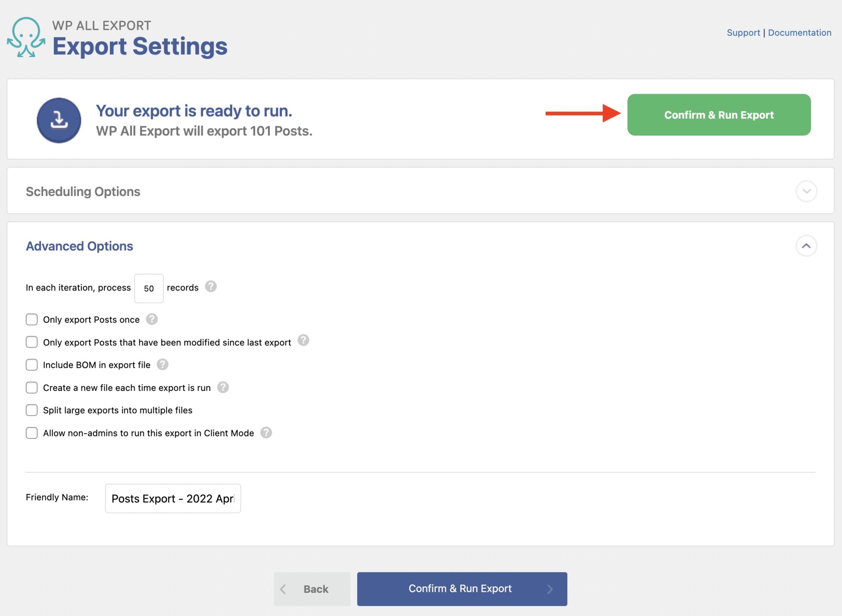Expand the Scheduling Options section
The width and height of the screenshot is (842, 616).
coord(807,191)
